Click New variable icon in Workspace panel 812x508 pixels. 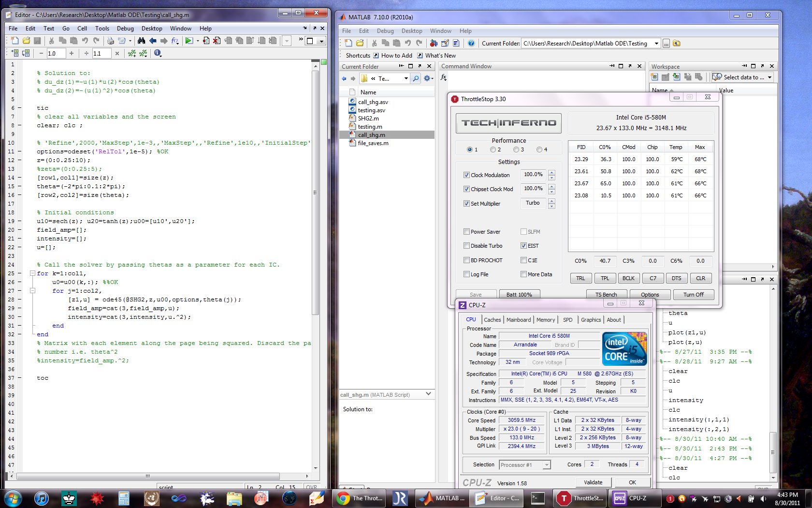[654, 77]
